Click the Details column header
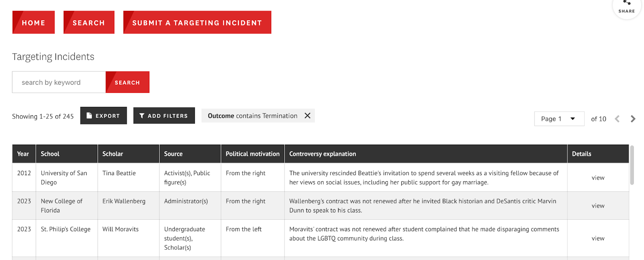The image size is (644, 260). (x=598, y=154)
